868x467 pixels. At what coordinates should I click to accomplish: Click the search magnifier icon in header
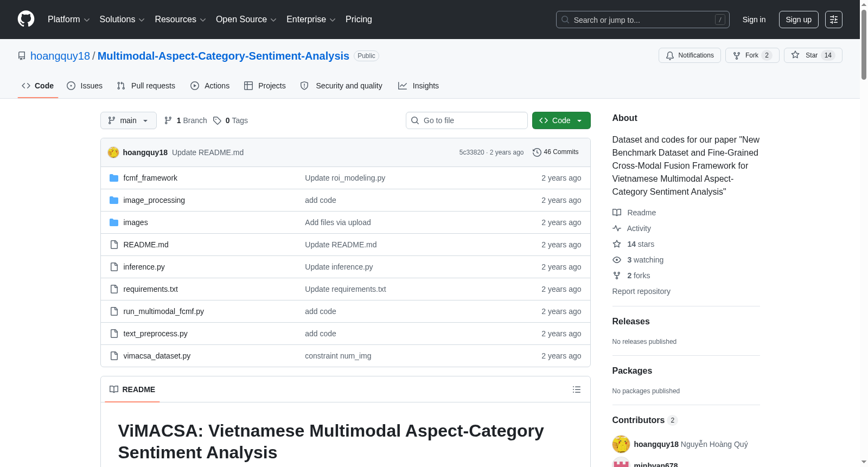[565, 20]
